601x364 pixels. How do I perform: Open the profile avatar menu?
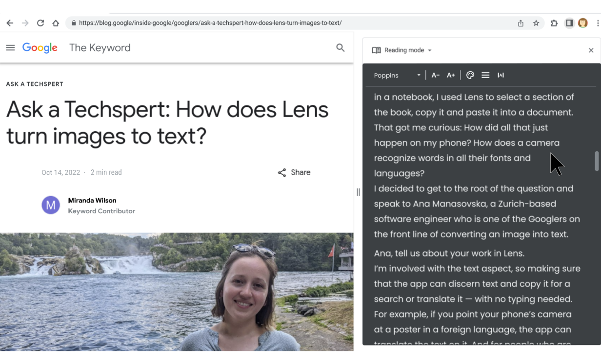(583, 23)
